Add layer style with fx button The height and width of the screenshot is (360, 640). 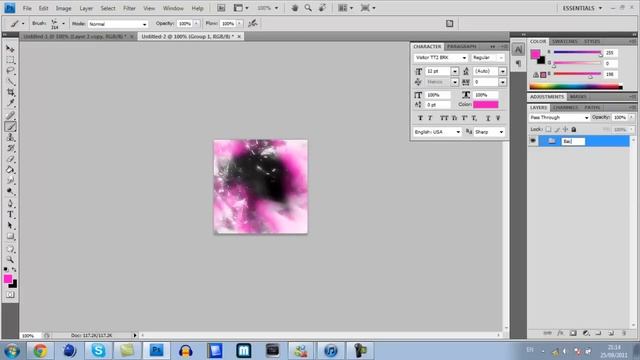560,333
